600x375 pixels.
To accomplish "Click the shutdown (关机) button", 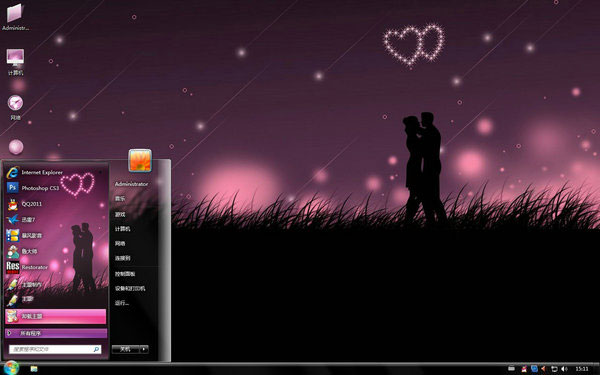I will coord(126,349).
